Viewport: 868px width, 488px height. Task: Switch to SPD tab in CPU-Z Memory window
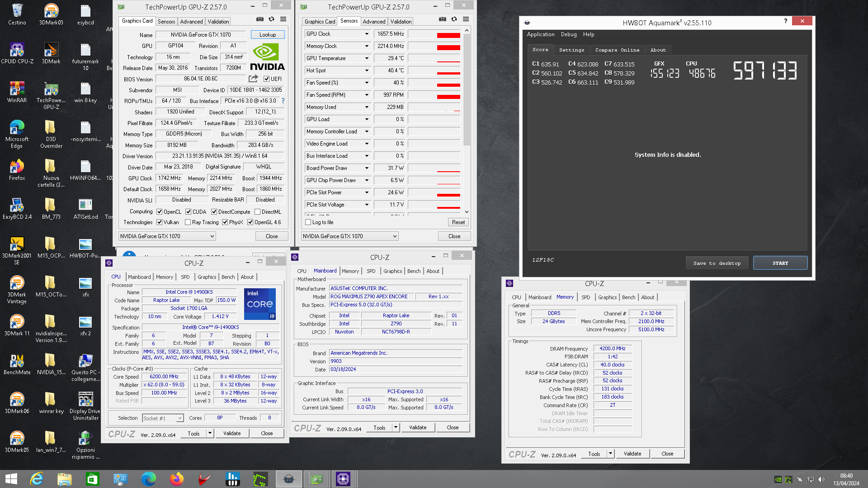(x=585, y=297)
